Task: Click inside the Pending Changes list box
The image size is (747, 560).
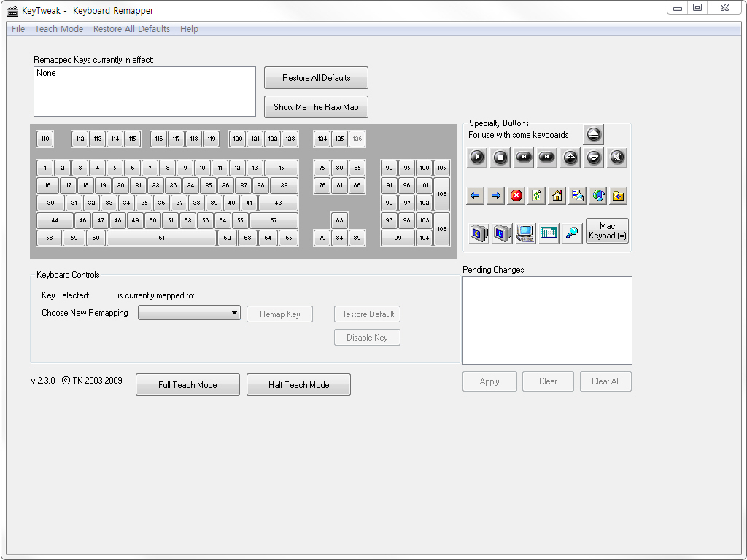Action: [547, 320]
